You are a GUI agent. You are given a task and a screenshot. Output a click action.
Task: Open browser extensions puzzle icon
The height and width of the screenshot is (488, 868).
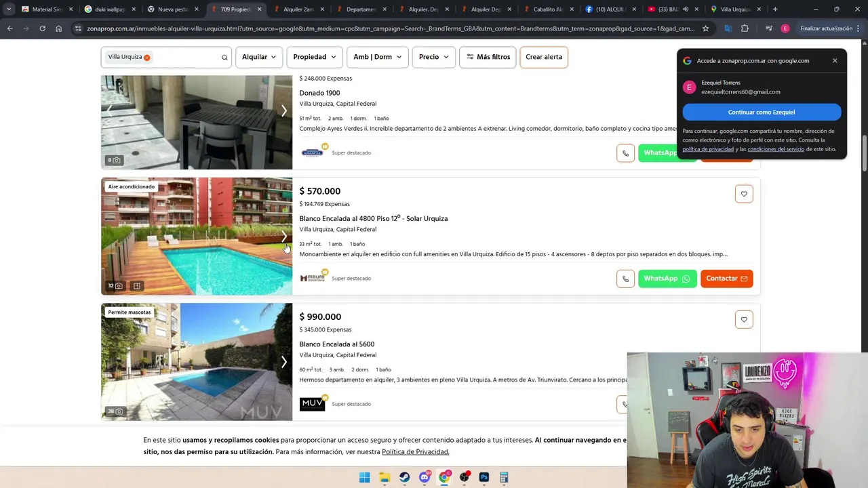tap(745, 28)
